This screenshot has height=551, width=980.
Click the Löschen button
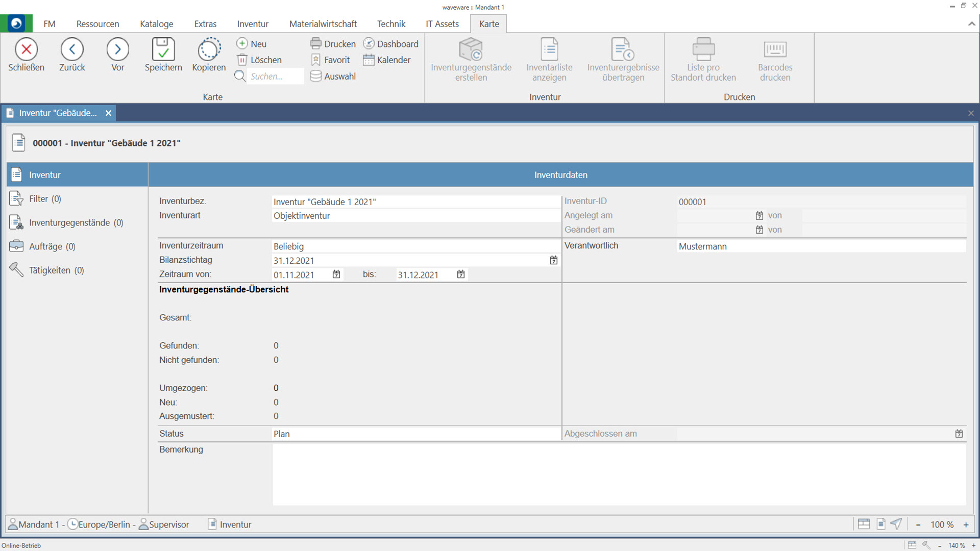[x=259, y=60]
